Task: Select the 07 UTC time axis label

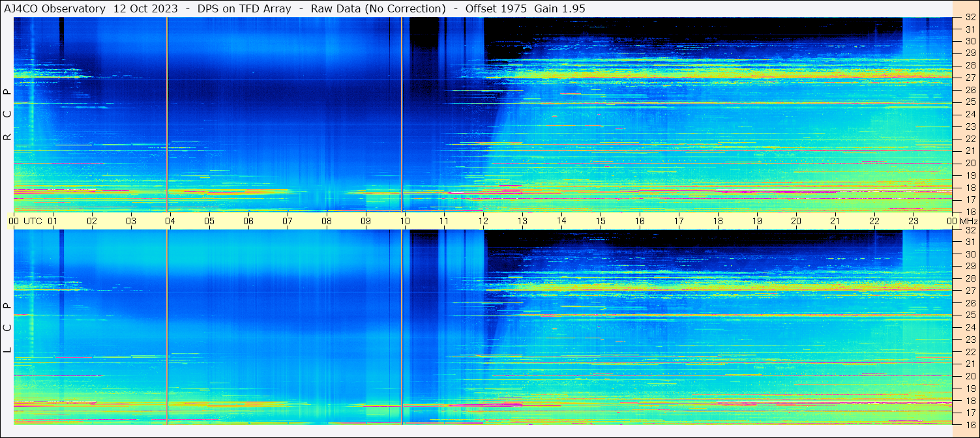Action: coord(287,221)
